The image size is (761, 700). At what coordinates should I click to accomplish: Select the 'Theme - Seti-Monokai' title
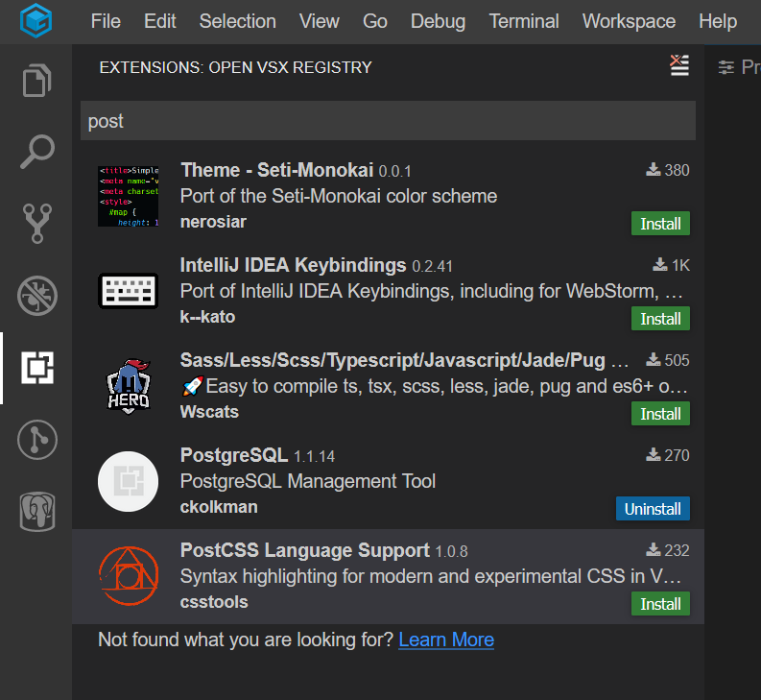[x=276, y=171]
